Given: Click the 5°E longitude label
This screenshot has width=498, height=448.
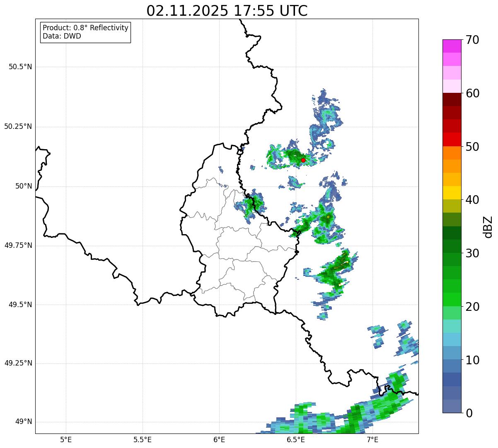Looking at the screenshot, I should 66,439.
